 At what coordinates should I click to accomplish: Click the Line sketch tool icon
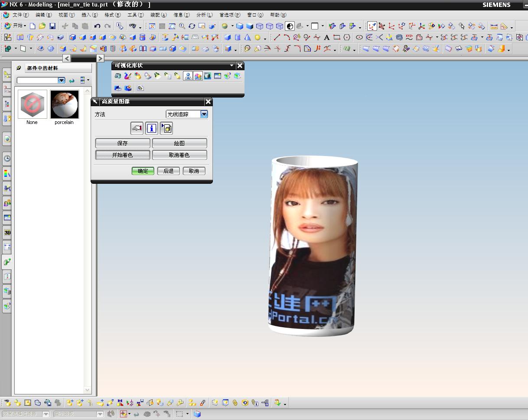(x=277, y=37)
